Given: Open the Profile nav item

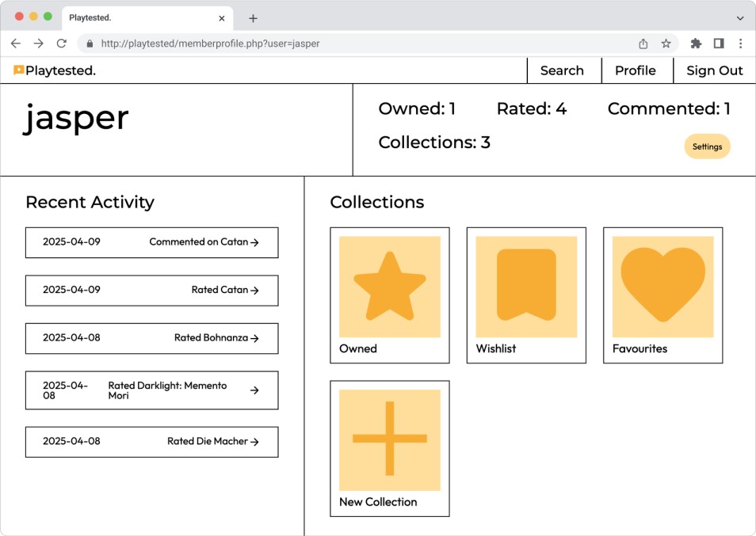Looking at the screenshot, I should [635, 70].
